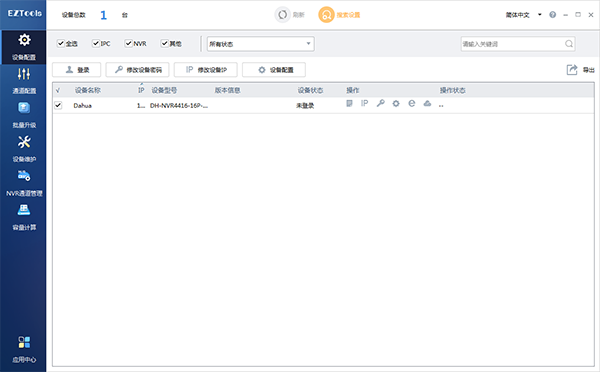Uncheck the Dahua device row checkbox
Viewport: 600px width, 372px height.
[x=58, y=105]
